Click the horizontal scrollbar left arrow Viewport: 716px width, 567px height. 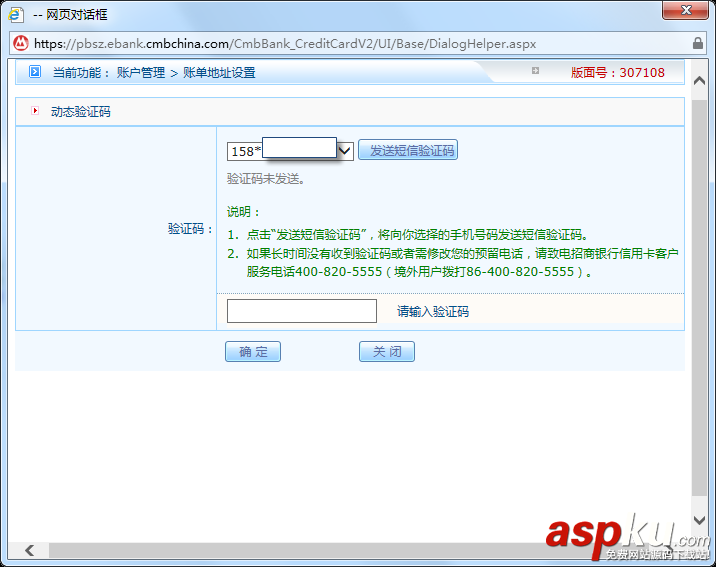pyautogui.click(x=30, y=551)
